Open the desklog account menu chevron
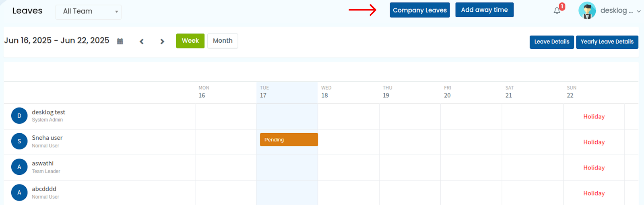This screenshot has width=644, height=205. click(x=638, y=11)
